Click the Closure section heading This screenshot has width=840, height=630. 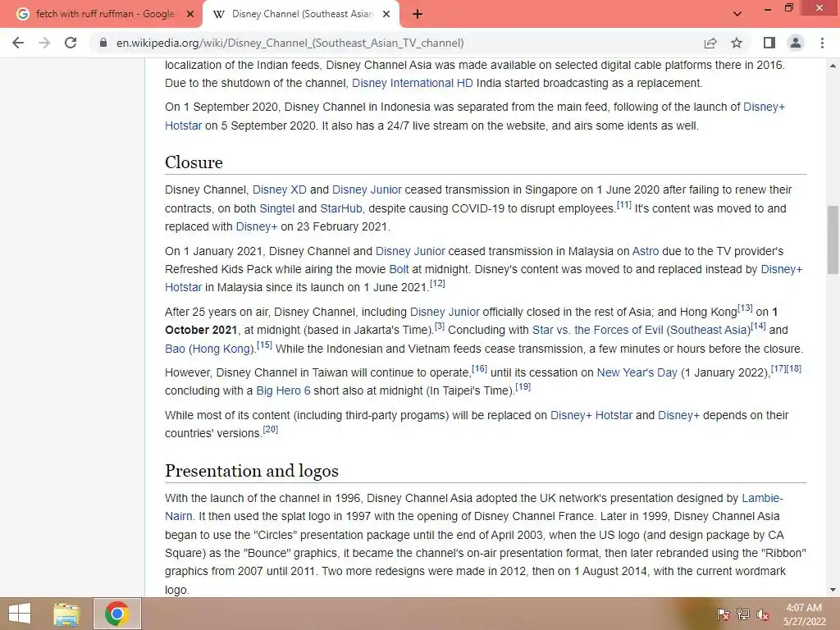pyautogui.click(x=194, y=162)
